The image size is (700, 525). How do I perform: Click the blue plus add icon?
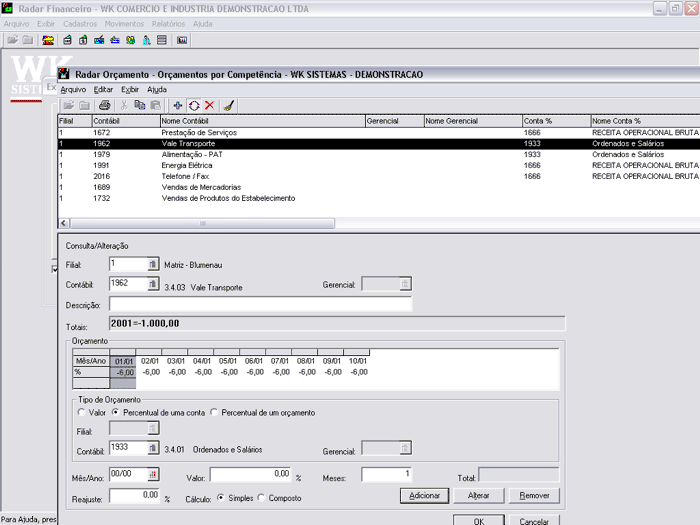[178, 105]
